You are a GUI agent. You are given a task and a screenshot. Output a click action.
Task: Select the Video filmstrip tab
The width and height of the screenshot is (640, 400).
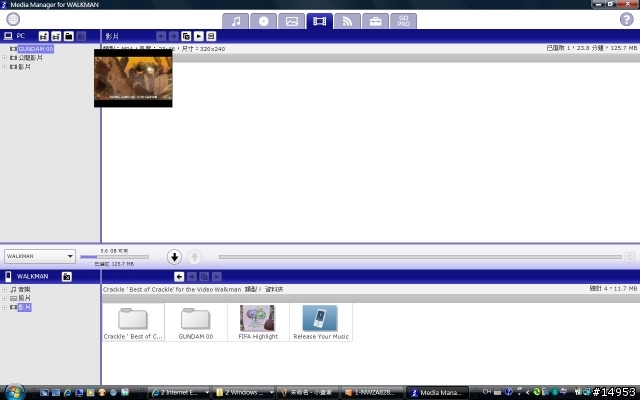(x=320, y=21)
